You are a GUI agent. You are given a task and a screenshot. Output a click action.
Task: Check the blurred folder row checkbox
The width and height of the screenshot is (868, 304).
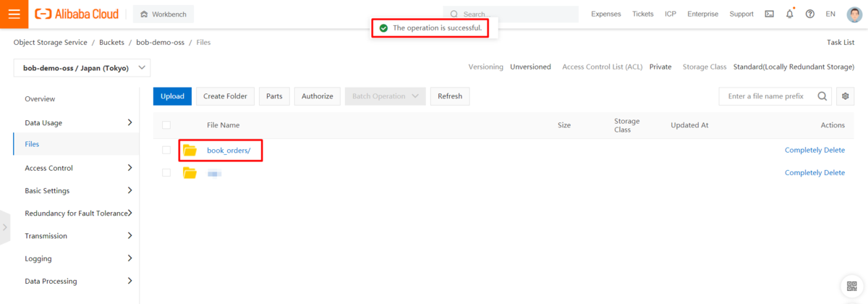pyautogui.click(x=166, y=172)
